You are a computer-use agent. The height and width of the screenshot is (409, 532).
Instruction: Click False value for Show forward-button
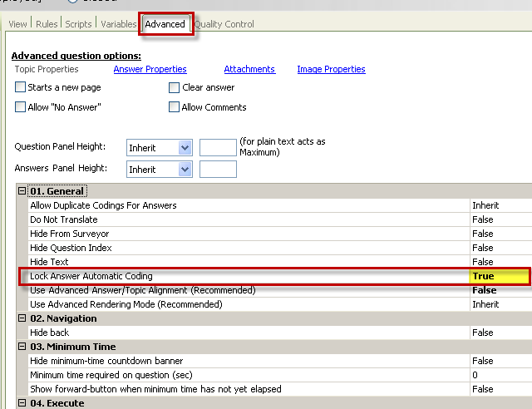click(501, 389)
